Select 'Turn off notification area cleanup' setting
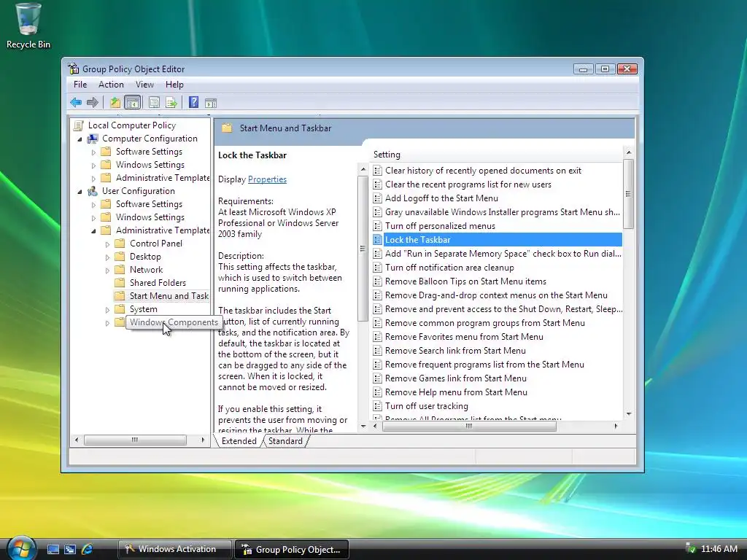 tap(449, 267)
